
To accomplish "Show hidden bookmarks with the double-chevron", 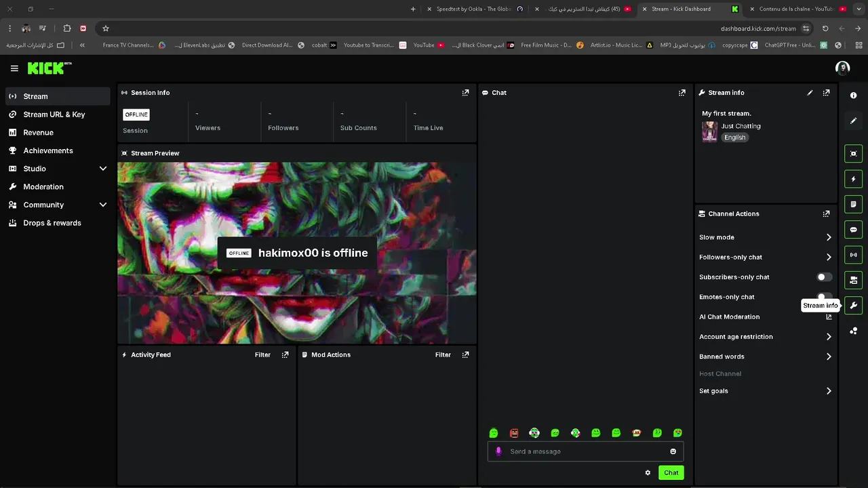I will click(x=82, y=45).
